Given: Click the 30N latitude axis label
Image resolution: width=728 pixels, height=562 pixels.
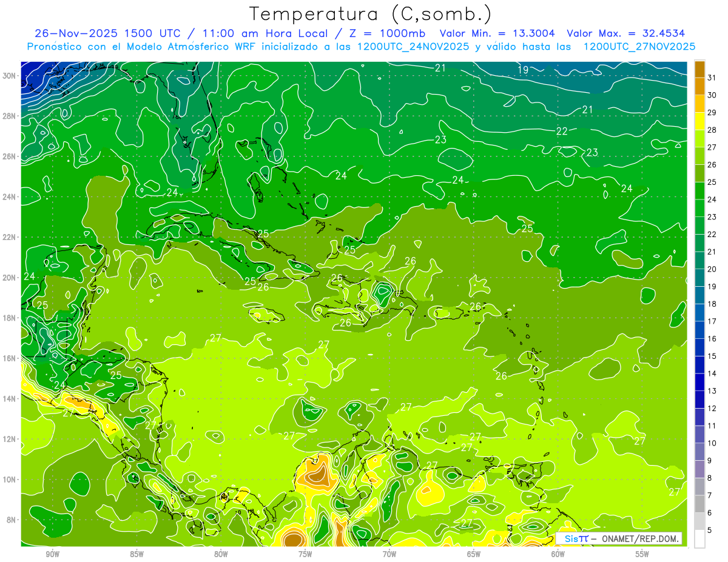Looking at the screenshot, I should pyautogui.click(x=10, y=76).
